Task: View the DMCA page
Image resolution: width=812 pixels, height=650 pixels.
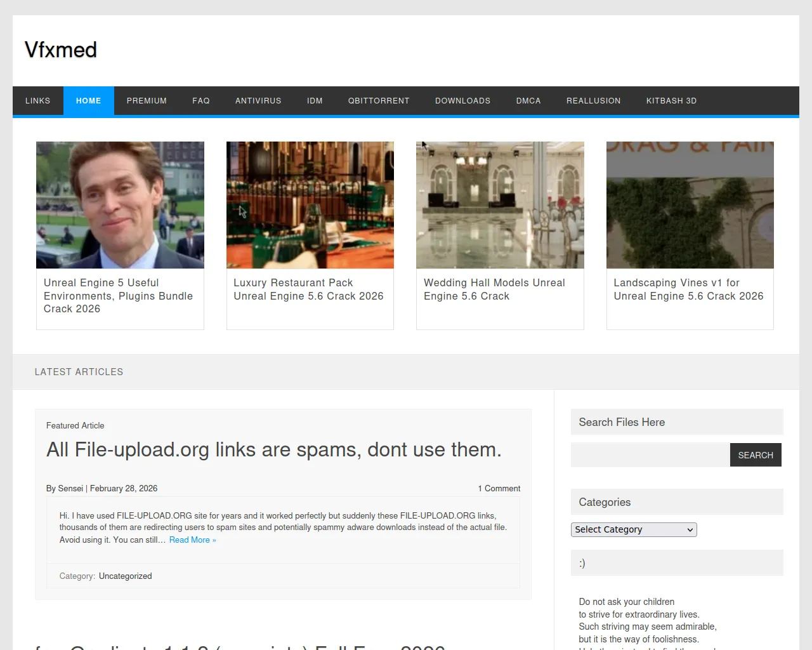Action: (528, 100)
